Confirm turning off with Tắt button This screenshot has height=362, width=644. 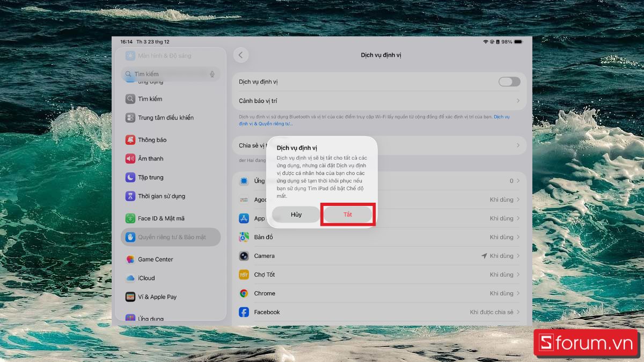click(x=348, y=215)
